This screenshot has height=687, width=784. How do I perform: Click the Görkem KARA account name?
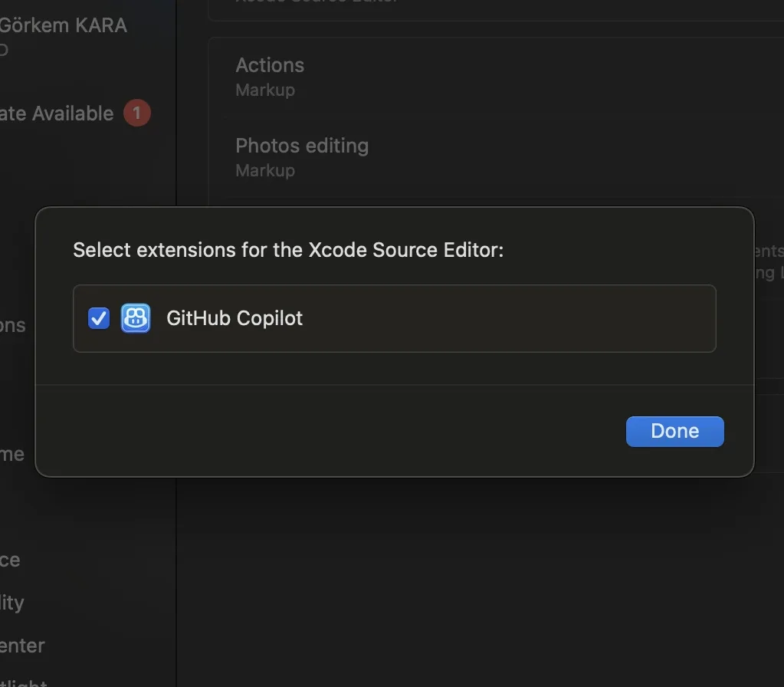64,25
